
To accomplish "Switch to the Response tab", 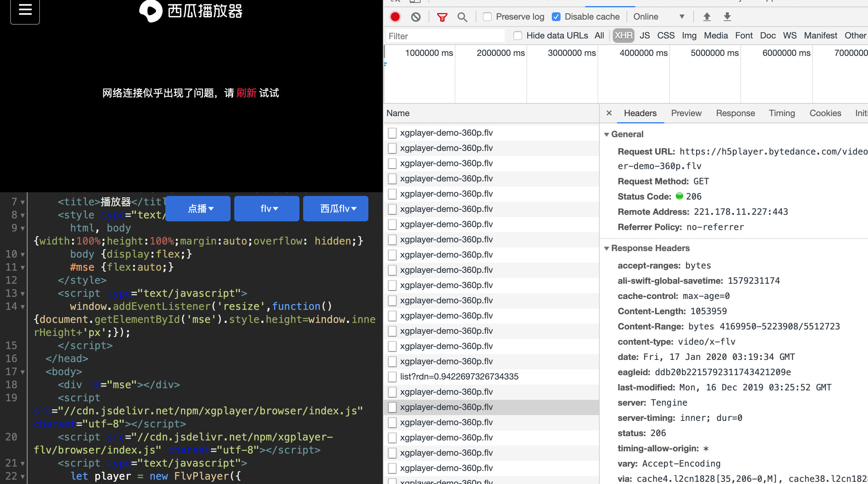I will point(735,113).
